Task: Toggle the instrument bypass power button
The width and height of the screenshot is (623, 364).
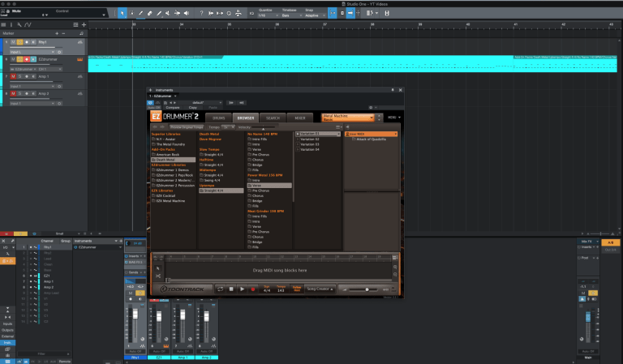Action: coord(150,103)
